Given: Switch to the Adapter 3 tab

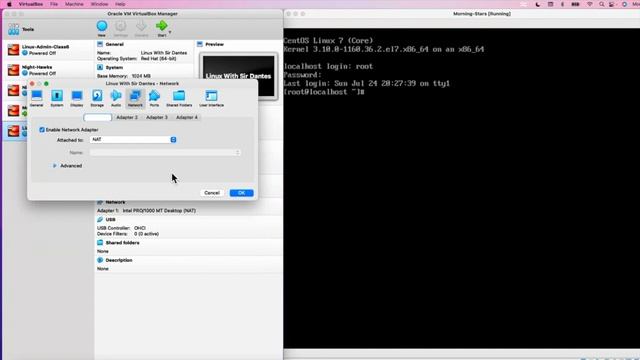Looking at the screenshot, I should (157, 118).
